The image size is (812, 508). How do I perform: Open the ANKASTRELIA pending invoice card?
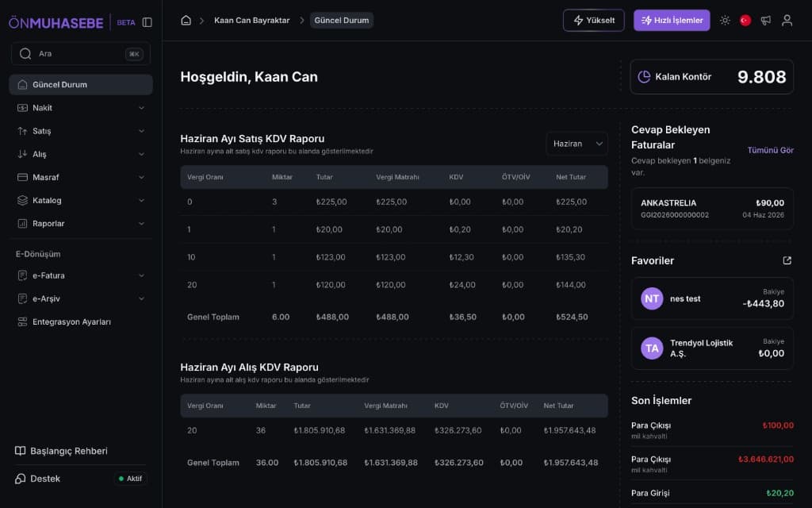[712, 209]
